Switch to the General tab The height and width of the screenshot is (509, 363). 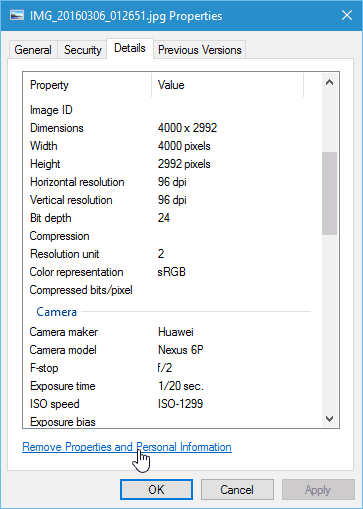pos(33,50)
